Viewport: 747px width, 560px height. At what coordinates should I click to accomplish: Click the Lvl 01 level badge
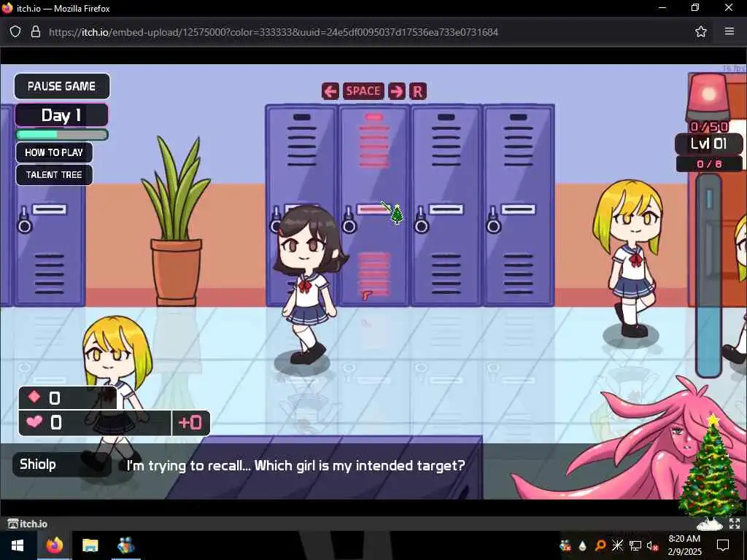coord(709,144)
